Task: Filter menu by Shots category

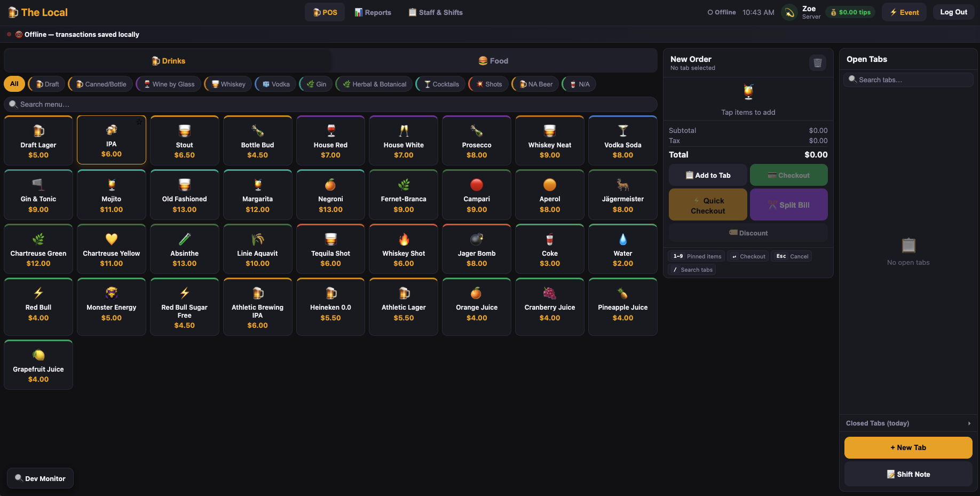Action: point(488,84)
